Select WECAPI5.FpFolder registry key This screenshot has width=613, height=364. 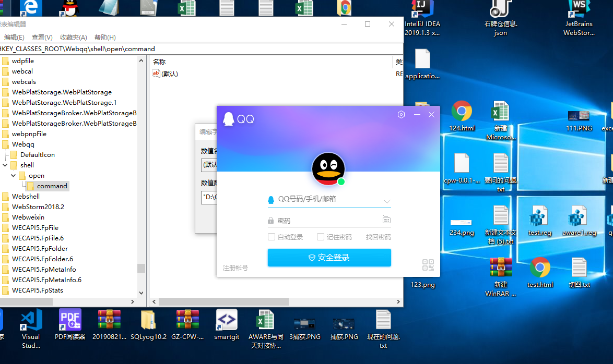(x=40, y=248)
